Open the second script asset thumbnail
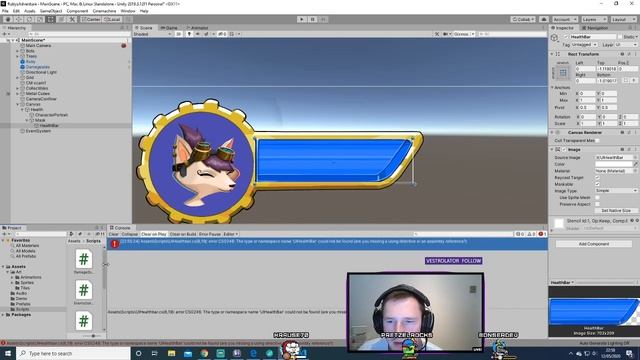Image resolution: width=640 pixels, height=360 pixels. [84, 290]
